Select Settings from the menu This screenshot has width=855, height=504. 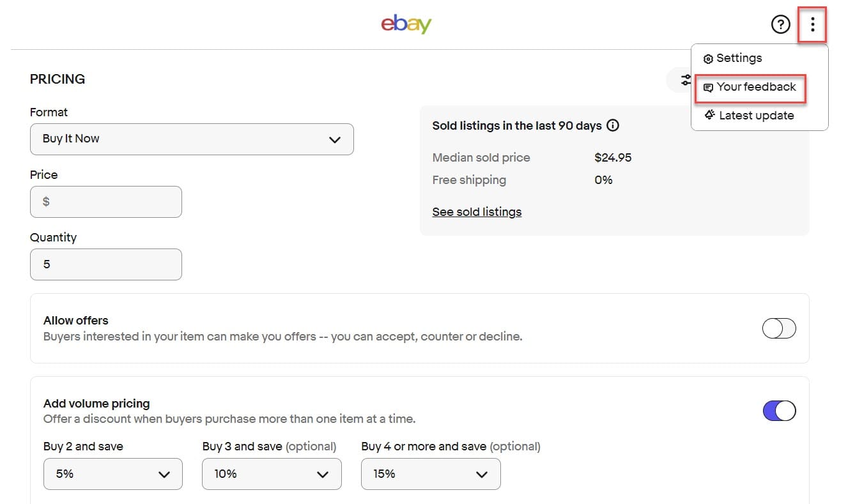click(739, 58)
